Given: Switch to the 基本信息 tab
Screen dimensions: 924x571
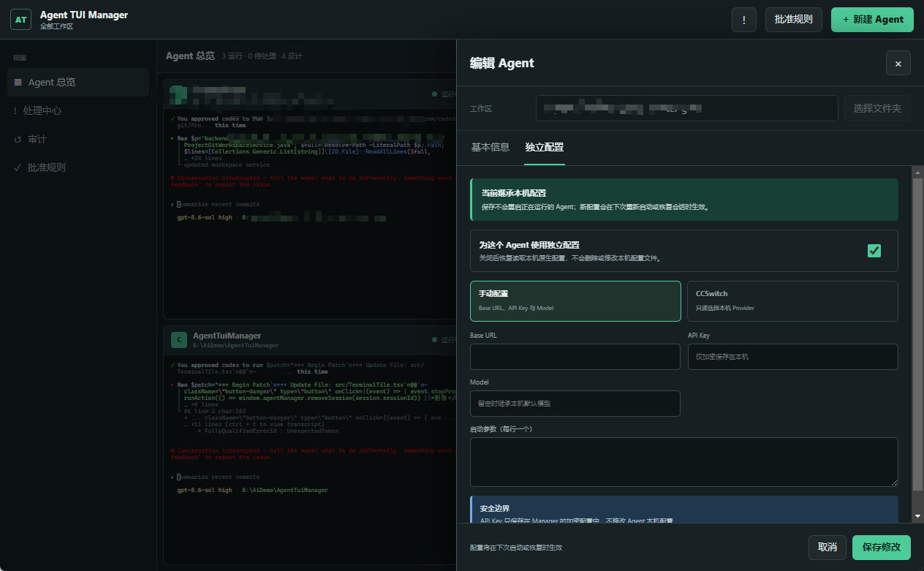Looking at the screenshot, I should [x=491, y=147].
